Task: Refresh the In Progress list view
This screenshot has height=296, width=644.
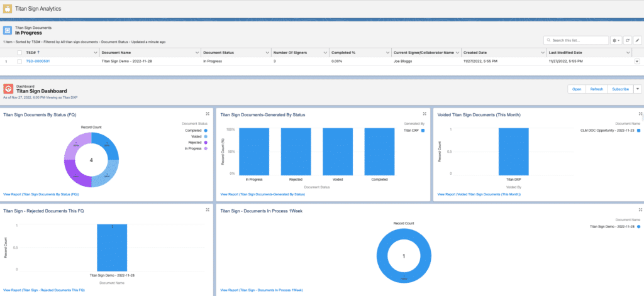Action: [628, 40]
